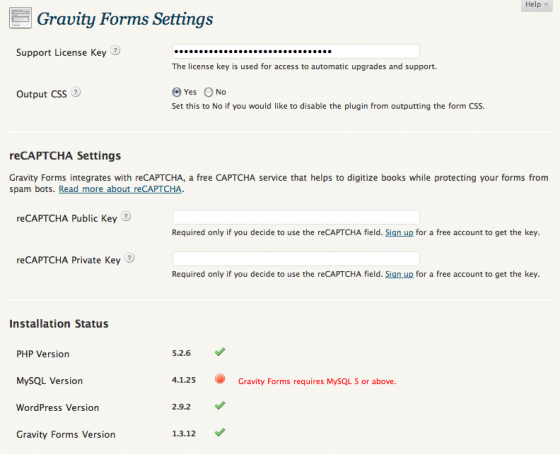Viewport: 560px width, 454px height.
Task: Click the Gravity Forms Version value 1.3.12
Action: tap(184, 433)
